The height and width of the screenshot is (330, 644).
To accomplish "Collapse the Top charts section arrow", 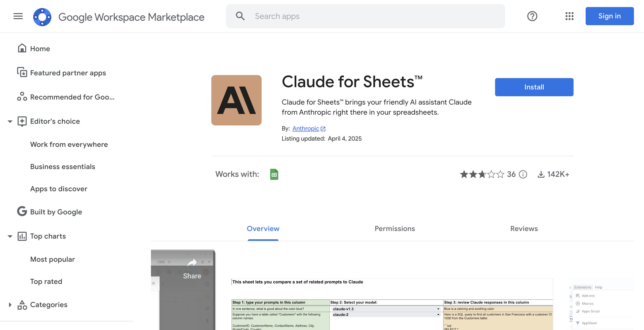I will 10,236.
